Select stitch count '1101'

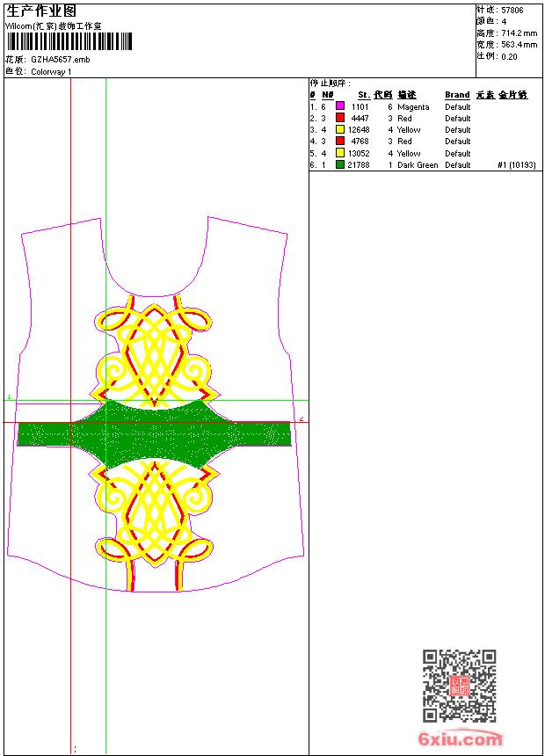point(360,107)
